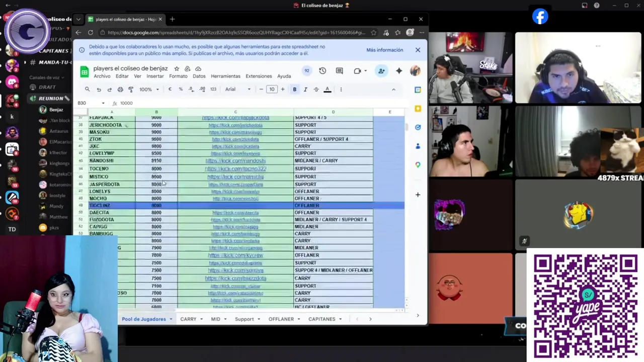Open the zoom 100% dropdown
The image size is (644, 362).
[x=149, y=89]
